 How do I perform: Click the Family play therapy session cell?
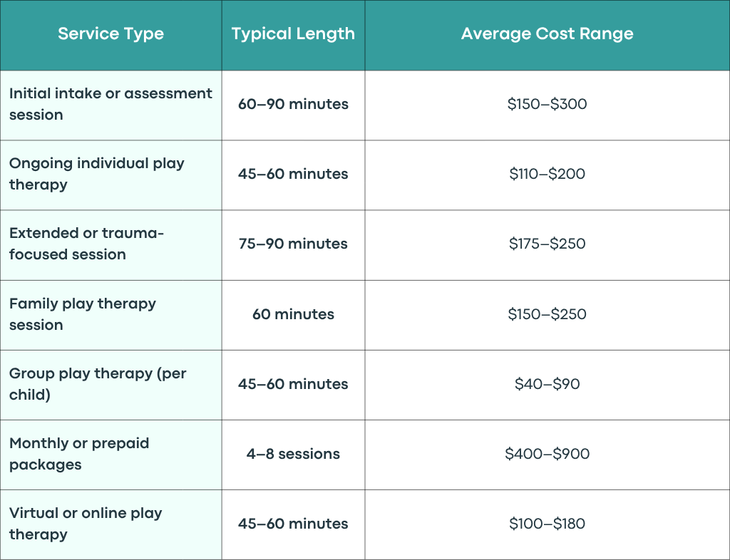[x=110, y=315]
